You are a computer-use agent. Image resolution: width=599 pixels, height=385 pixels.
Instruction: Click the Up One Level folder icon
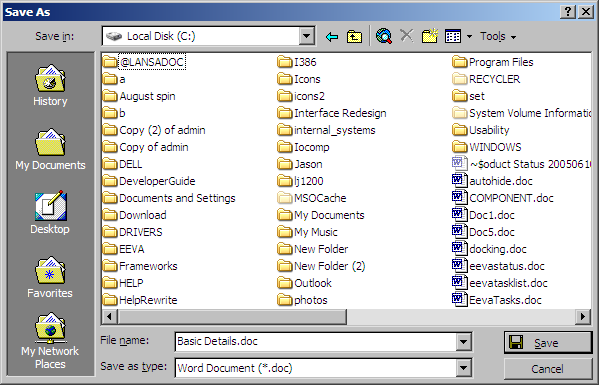[x=354, y=37]
